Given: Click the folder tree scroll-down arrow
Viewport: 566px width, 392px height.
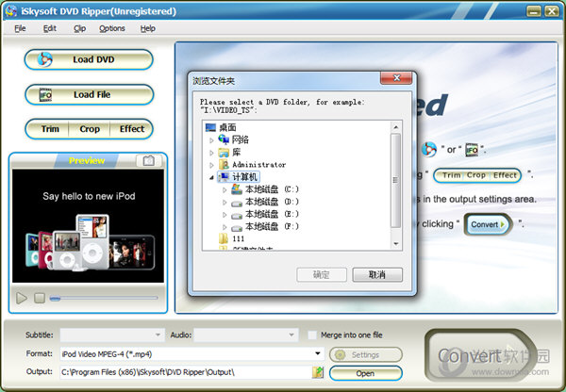Looking at the screenshot, I should tap(395, 244).
